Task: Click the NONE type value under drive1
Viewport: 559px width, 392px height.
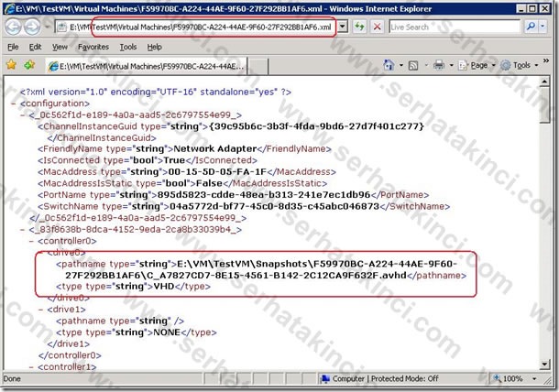Action: tap(167, 332)
